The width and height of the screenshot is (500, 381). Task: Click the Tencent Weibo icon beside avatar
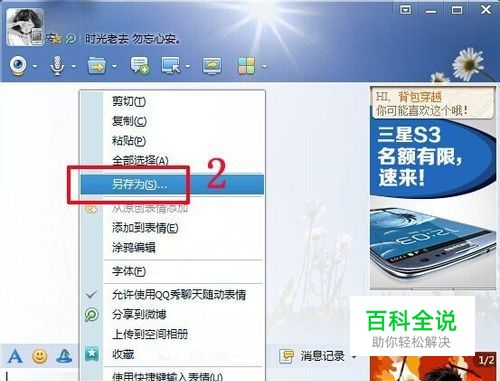tap(70, 39)
